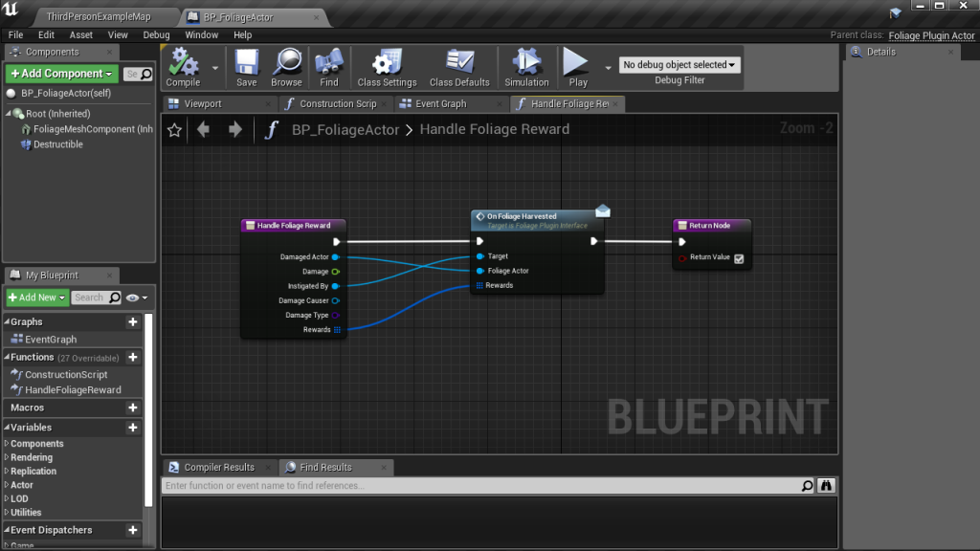Screen dimensions: 980x551
Task: Click the Add Component button
Action: [61, 74]
